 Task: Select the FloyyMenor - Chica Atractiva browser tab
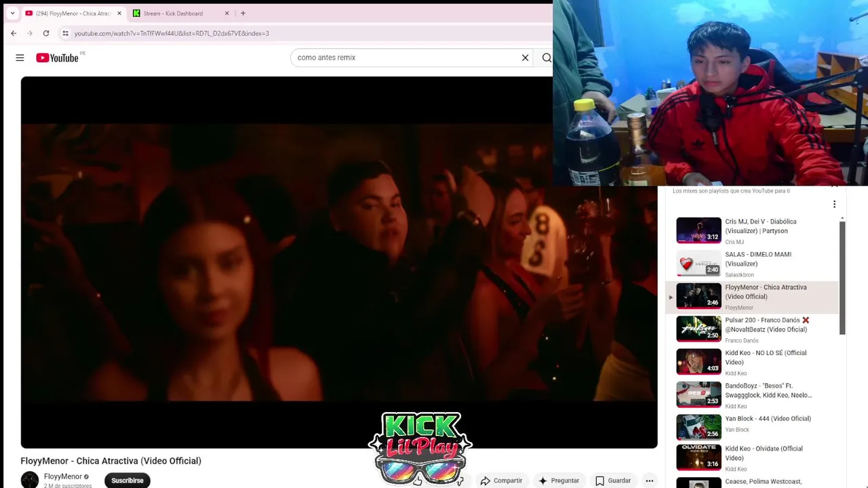73,13
